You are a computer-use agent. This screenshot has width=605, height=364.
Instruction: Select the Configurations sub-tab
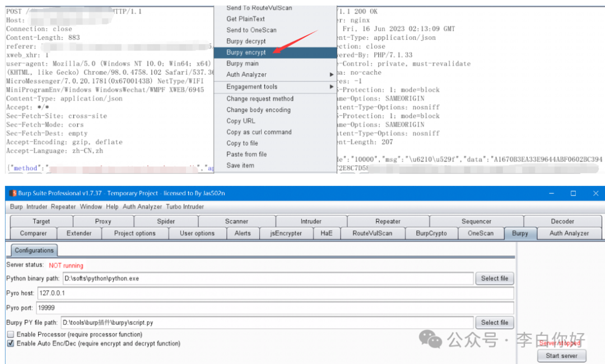(34, 250)
